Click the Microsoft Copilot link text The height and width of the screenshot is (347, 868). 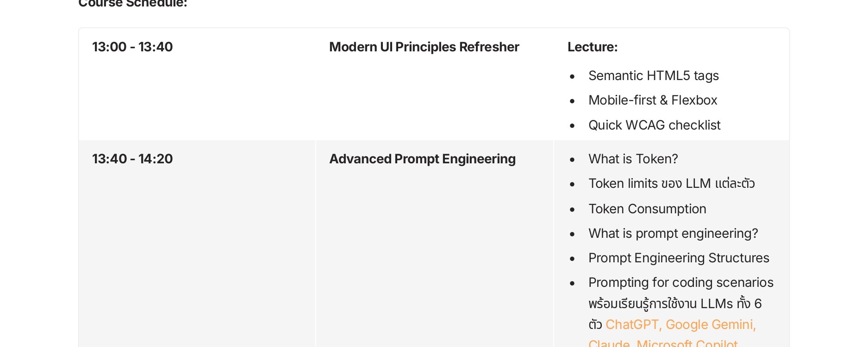(x=687, y=343)
